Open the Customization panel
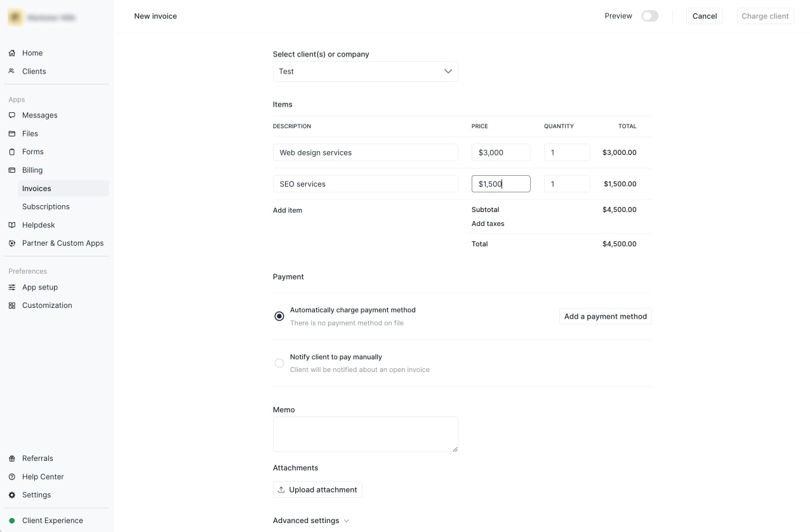Screen dimensions: 810x532 (46, 305)
